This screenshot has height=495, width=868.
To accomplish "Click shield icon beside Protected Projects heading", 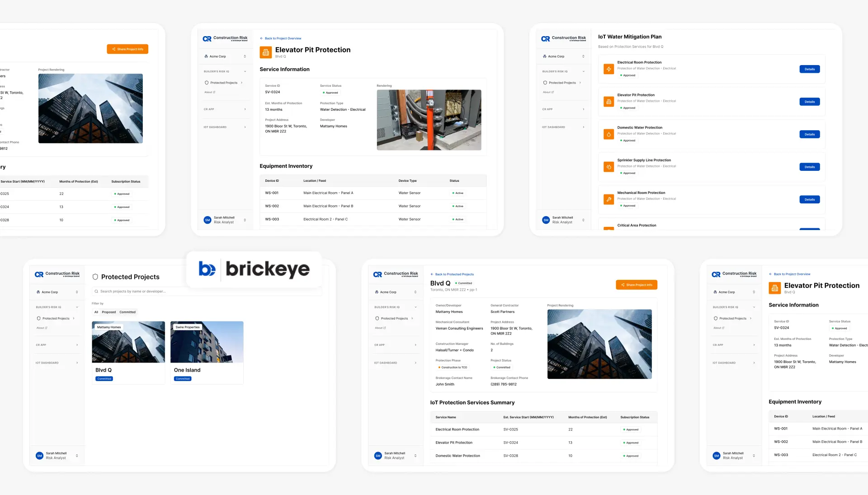I will (x=95, y=277).
